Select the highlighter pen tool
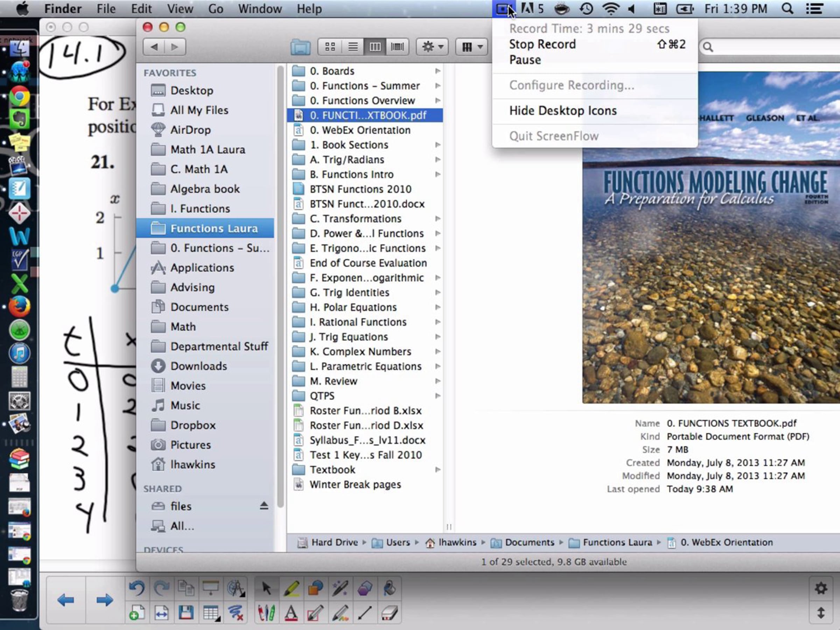The height and width of the screenshot is (630, 840). point(291,589)
